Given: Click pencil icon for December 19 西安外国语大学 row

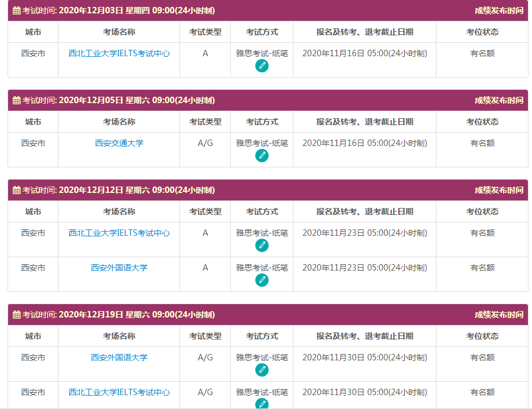Looking at the screenshot, I should click(x=262, y=370).
